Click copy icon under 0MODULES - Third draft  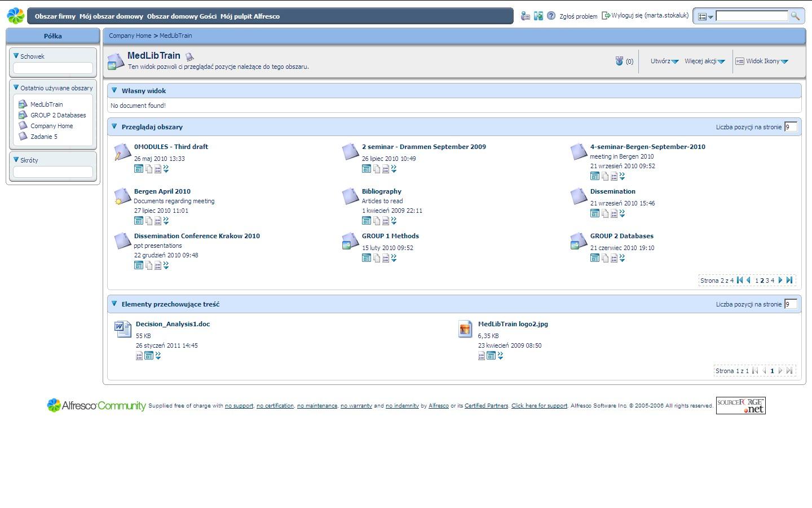pos(149,169)
